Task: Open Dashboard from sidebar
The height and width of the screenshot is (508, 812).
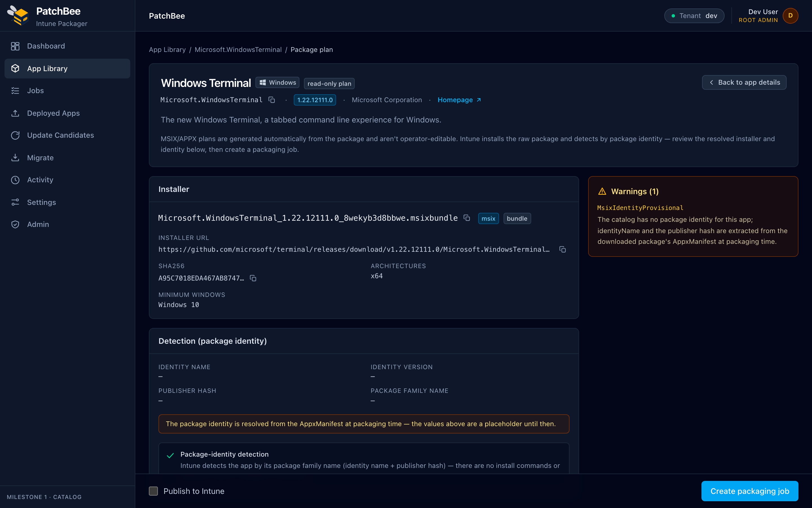Action: pos(67,46)
